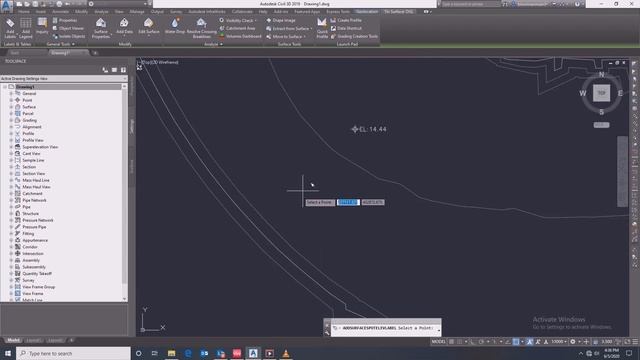Click the Object Viewer button
The width and height of the screenshot is (640, 360).
click(68, 28)
